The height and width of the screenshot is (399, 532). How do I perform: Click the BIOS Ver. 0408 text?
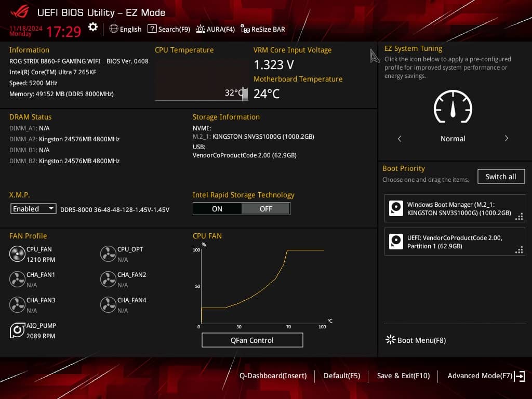click(x=127, y=61)
